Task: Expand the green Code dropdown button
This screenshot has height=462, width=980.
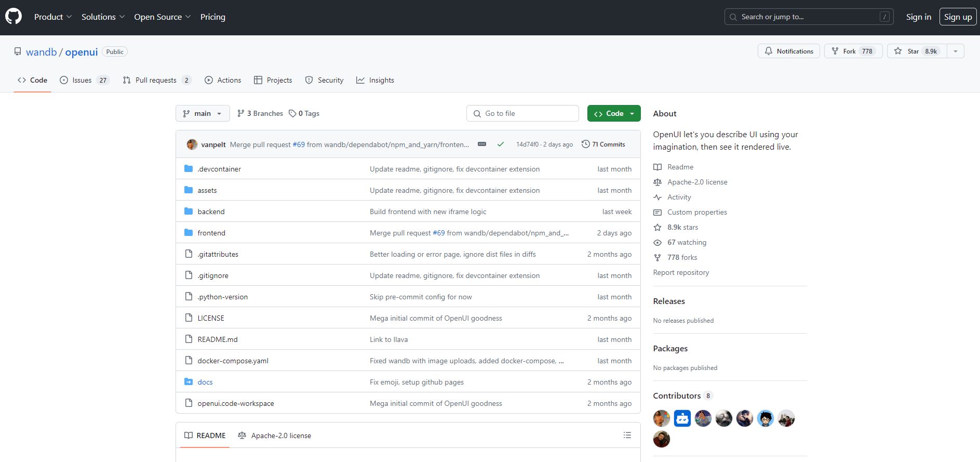Action: [613, 113]
